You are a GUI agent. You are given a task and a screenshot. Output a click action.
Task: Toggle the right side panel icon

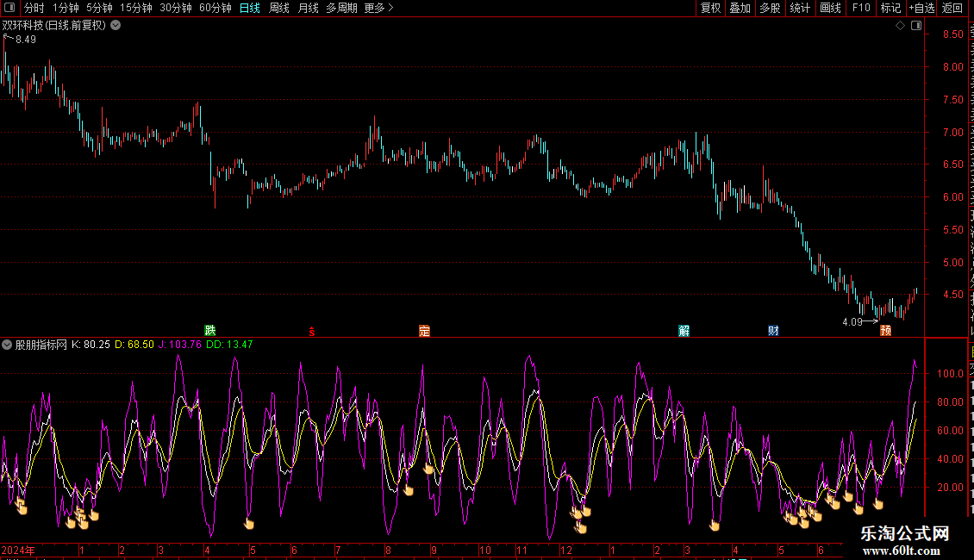(916, 25)
